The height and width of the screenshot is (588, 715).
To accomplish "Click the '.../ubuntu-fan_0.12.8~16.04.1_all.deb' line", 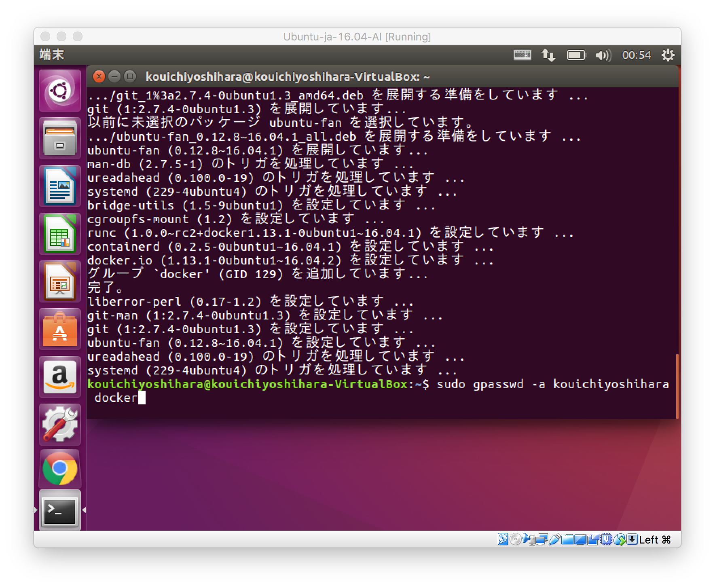I will (x=334, y=136).
